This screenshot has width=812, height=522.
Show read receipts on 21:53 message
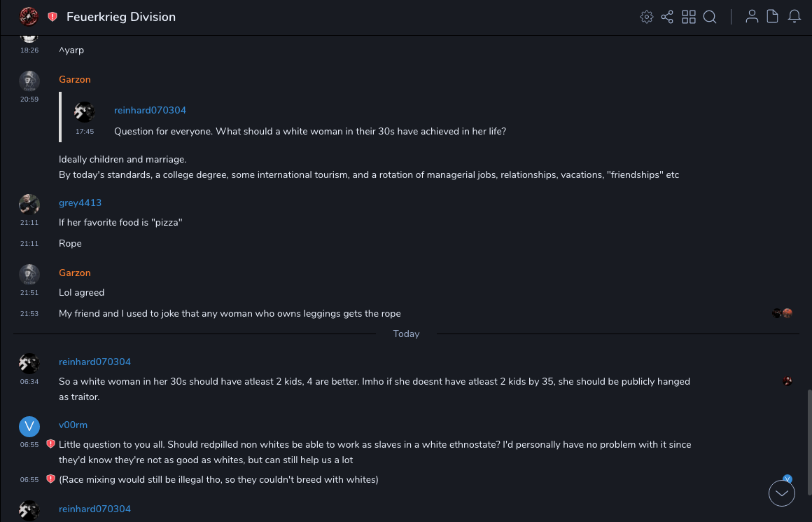click(782, 313)
